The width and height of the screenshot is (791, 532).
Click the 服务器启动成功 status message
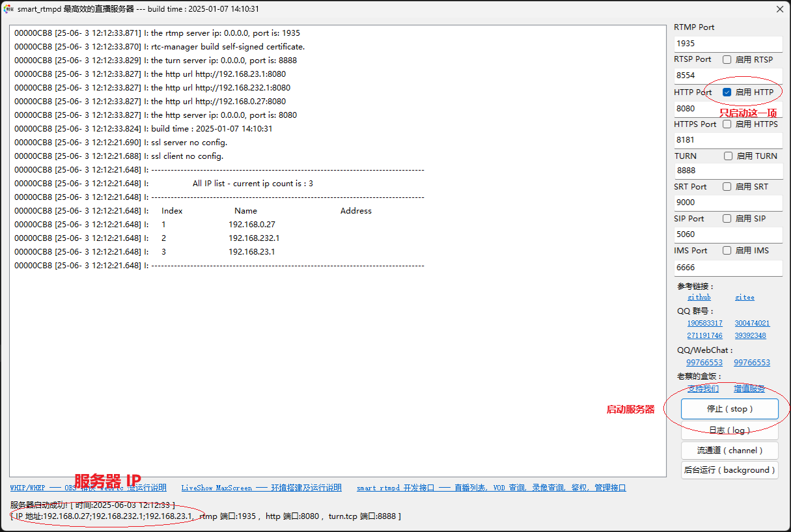pyautogui.click(x=92, y=505)
